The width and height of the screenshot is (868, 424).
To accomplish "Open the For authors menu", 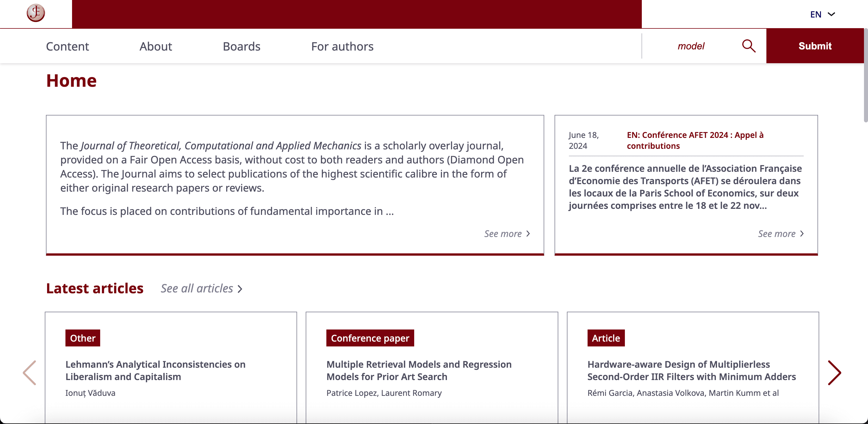I will click(342, 46).
